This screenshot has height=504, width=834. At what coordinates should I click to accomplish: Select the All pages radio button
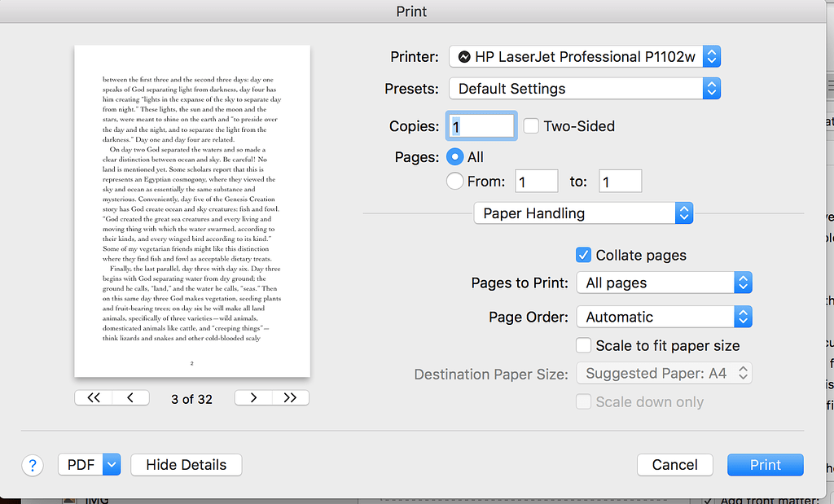[454, 156]
